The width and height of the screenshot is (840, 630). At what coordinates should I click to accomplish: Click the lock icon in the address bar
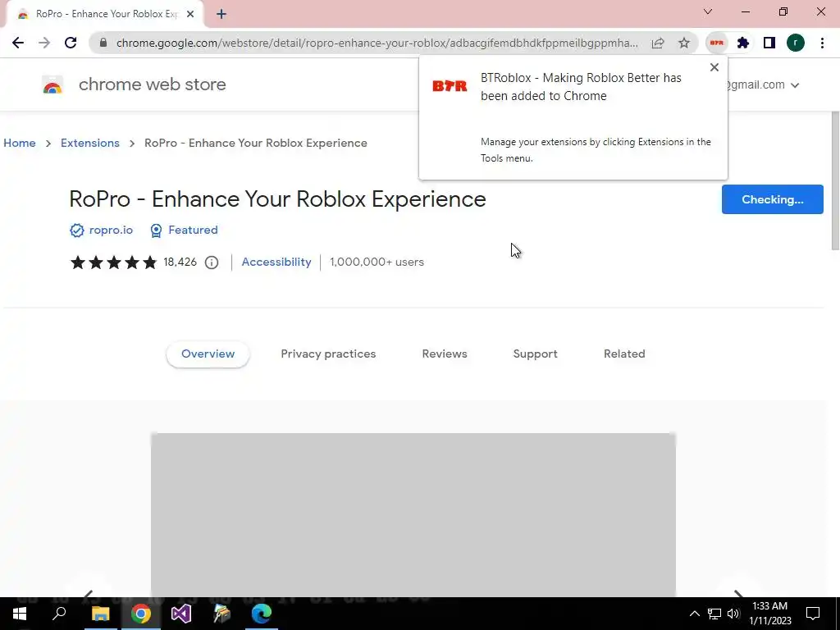pos(103,43)
